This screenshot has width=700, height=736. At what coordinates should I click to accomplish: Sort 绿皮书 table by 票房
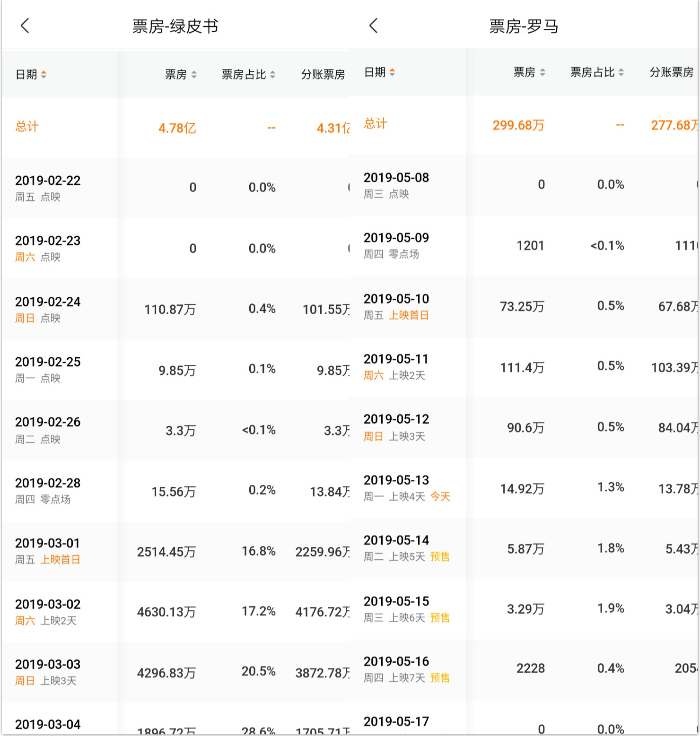181,74
